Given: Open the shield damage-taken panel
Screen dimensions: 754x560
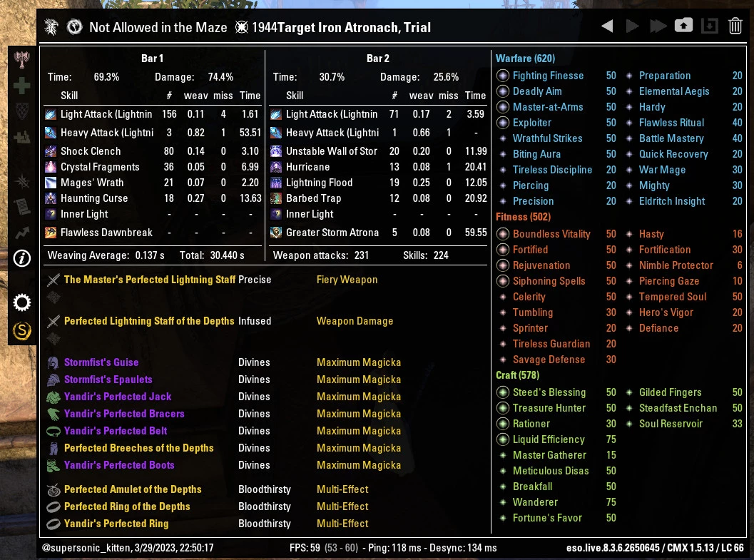Looking at the screenshot, I should (22, 111).
